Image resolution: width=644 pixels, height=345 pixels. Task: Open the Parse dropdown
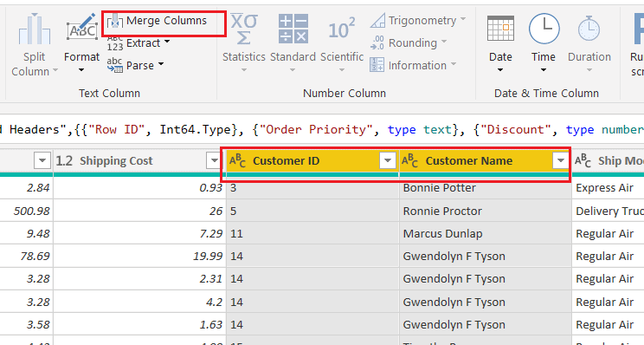(x=136, y=65)
